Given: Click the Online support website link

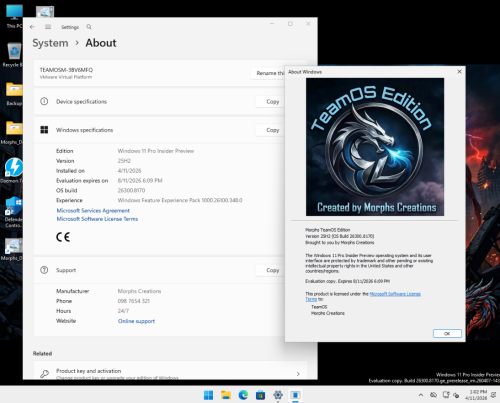Looking at the screenshot, I should (x=136, y=321).
